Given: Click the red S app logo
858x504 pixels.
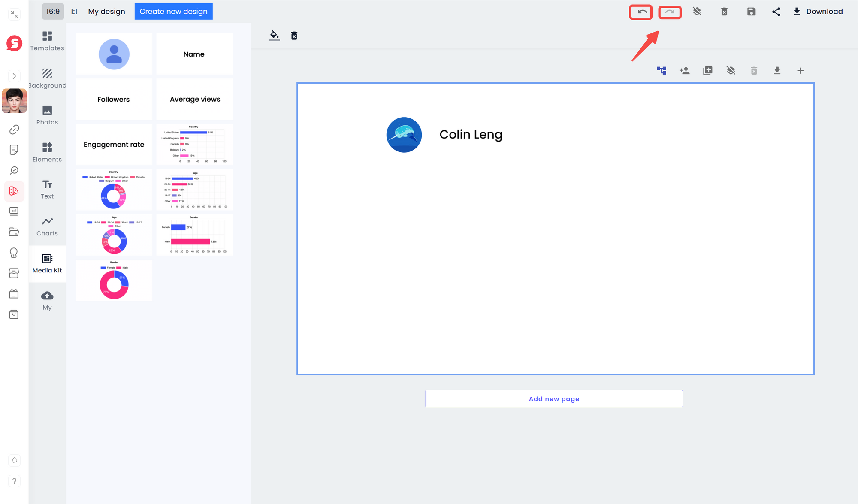Looking at the screenshot, I should (x=14, y=43).
